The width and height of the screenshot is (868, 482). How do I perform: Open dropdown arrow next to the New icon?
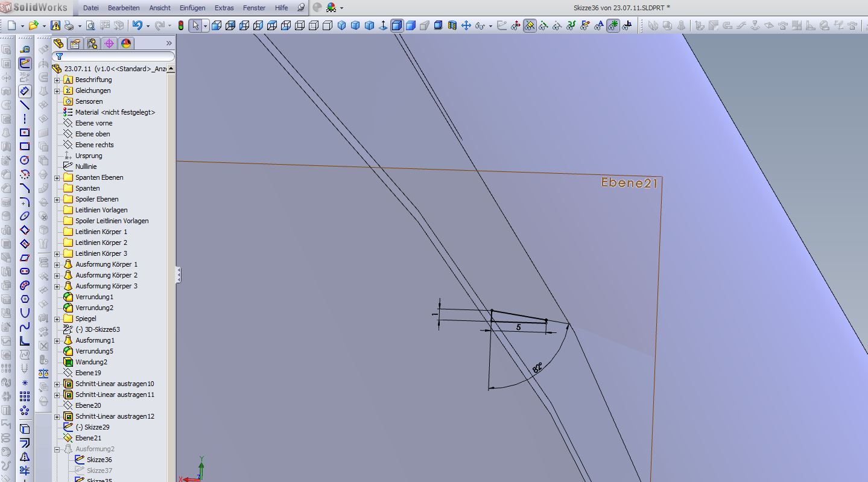tap(22, 26)
